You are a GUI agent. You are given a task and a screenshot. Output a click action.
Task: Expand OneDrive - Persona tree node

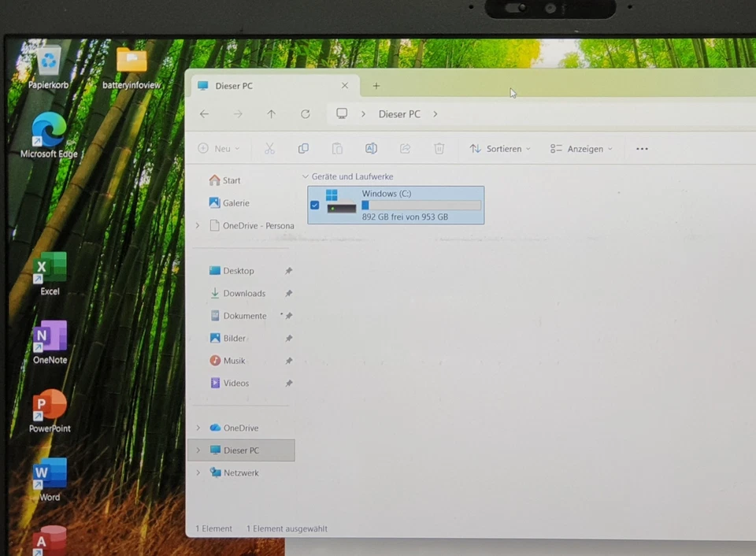tap(198, 226)
